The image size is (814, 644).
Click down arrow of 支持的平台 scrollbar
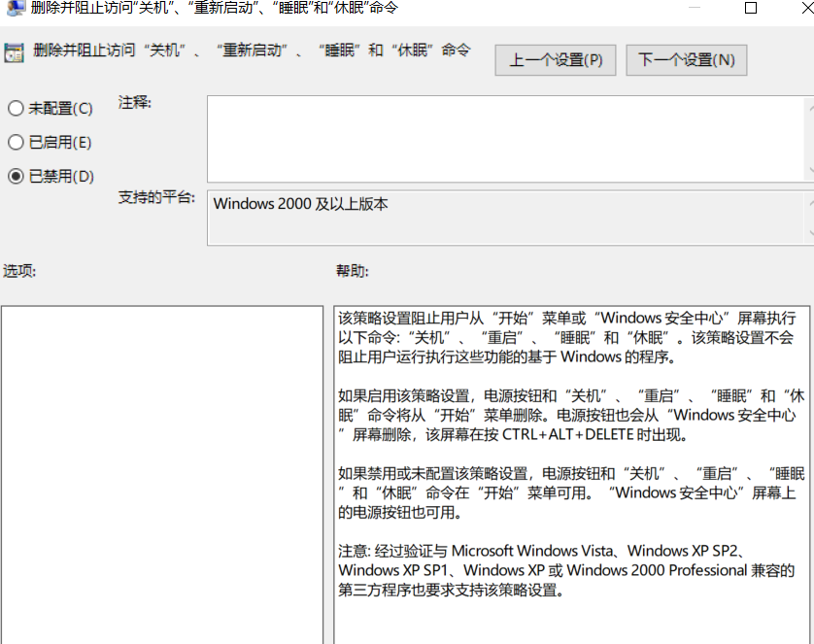coord(809,234)
